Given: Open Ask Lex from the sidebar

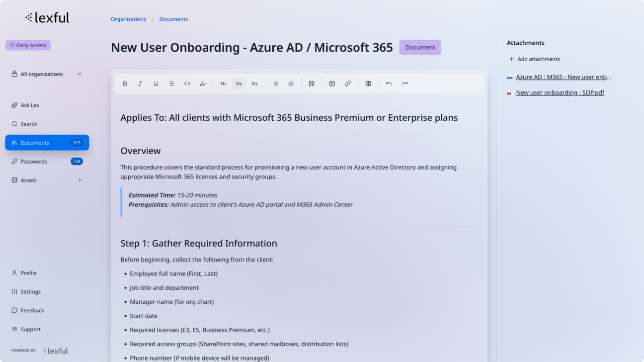Looking at the screenshot, I should coord(30,105).
